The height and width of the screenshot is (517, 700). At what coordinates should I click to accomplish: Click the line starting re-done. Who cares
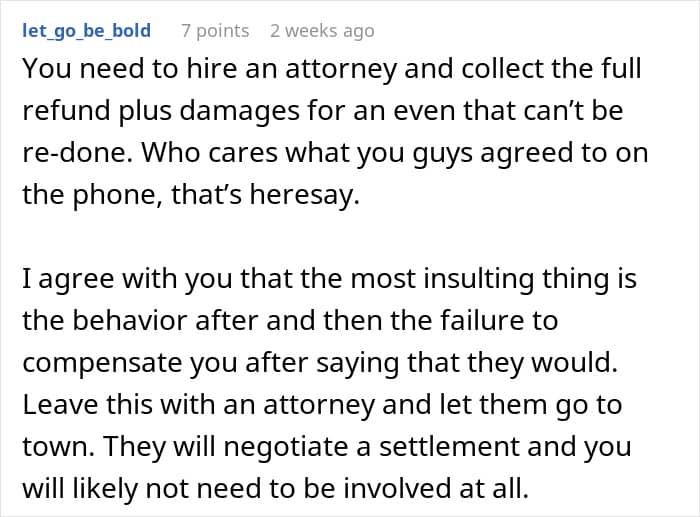335,153
